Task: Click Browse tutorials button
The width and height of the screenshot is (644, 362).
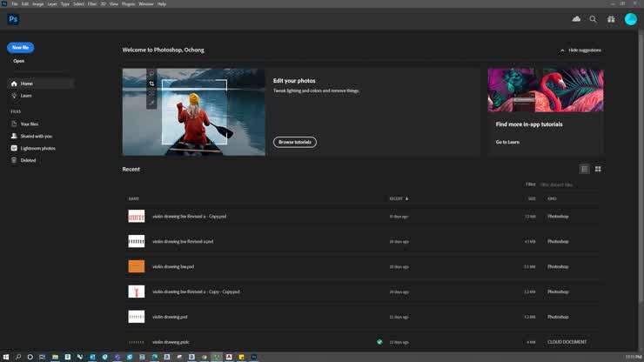Action: [295, 142]
